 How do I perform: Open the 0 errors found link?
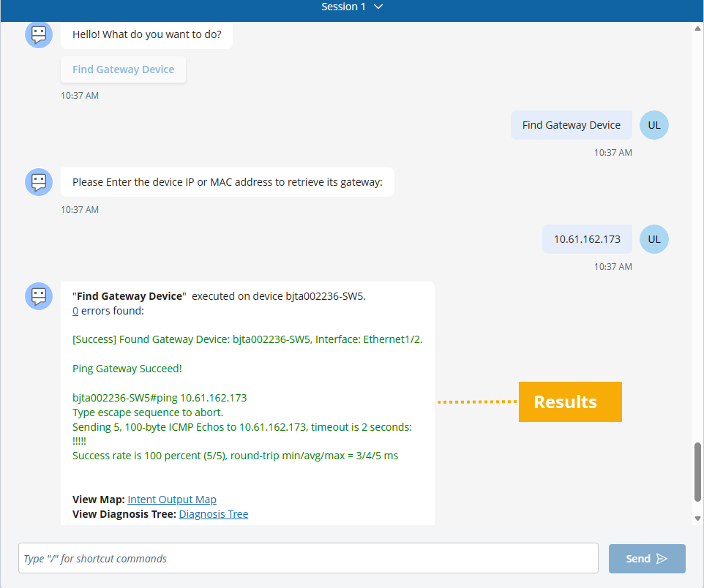(x=75, y=311)
